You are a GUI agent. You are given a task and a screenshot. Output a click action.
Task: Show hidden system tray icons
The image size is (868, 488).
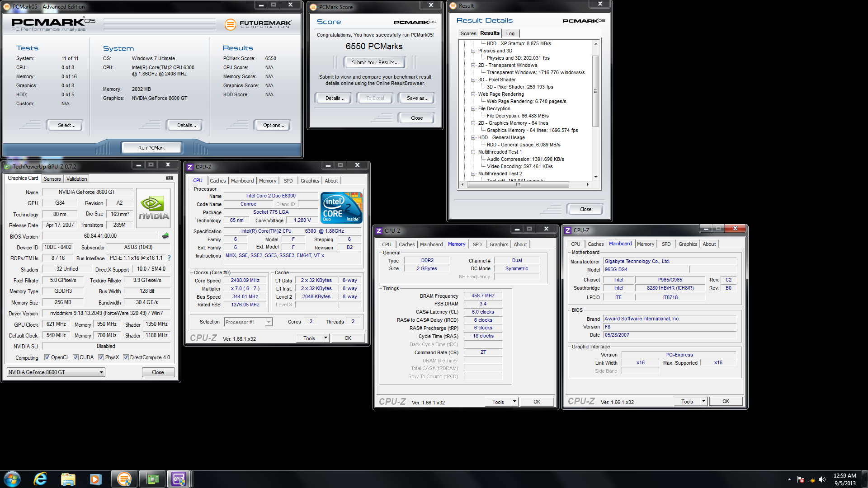coord(789,479)
